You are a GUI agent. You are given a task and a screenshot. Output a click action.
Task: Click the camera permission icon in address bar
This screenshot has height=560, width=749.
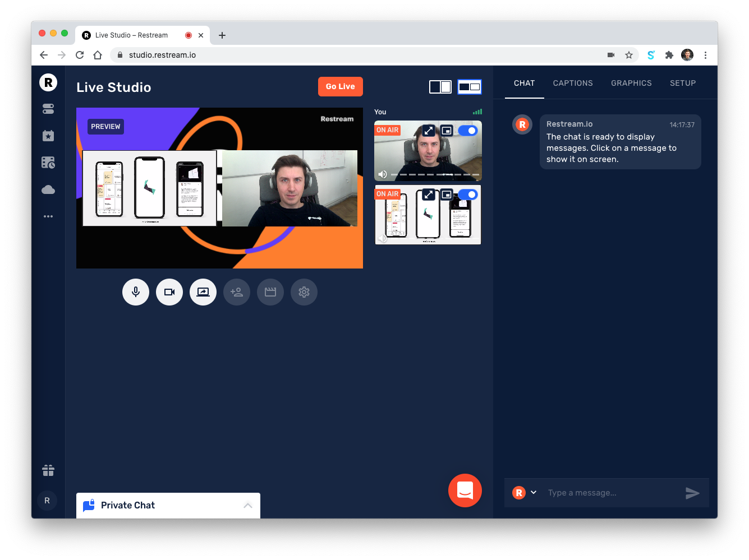[x=611, y=55]
